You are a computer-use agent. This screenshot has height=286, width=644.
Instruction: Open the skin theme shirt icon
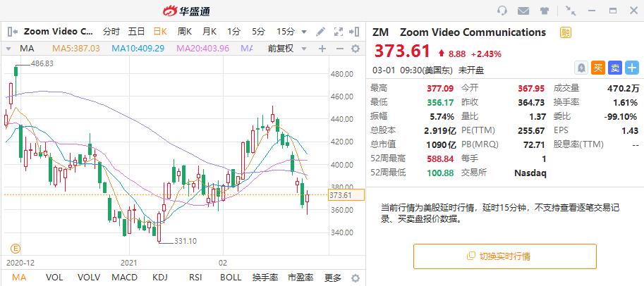[x=545, y=11]
